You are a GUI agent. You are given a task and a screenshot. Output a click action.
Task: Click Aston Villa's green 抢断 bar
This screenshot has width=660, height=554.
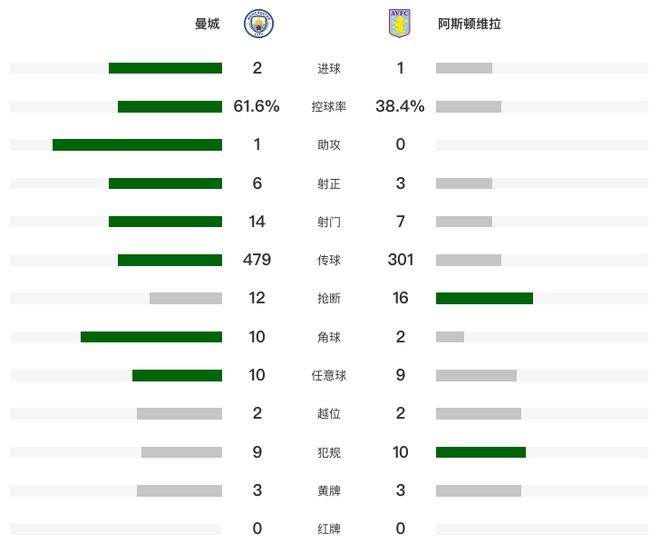[484, 298]
